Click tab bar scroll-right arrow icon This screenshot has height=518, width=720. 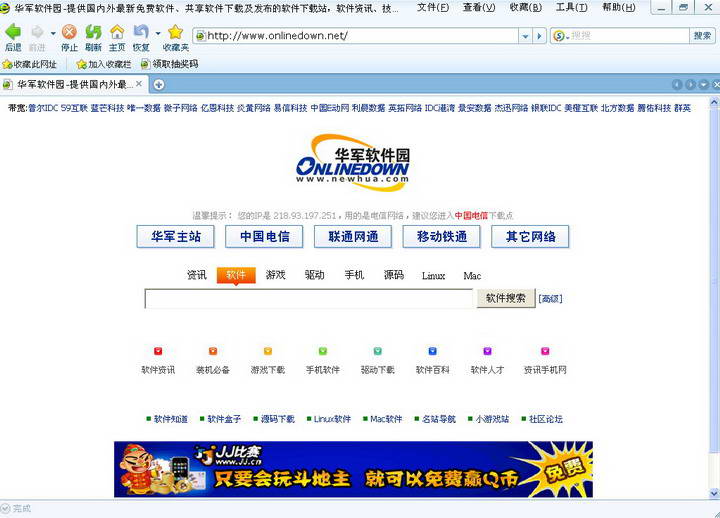click(x=690, y=84)
